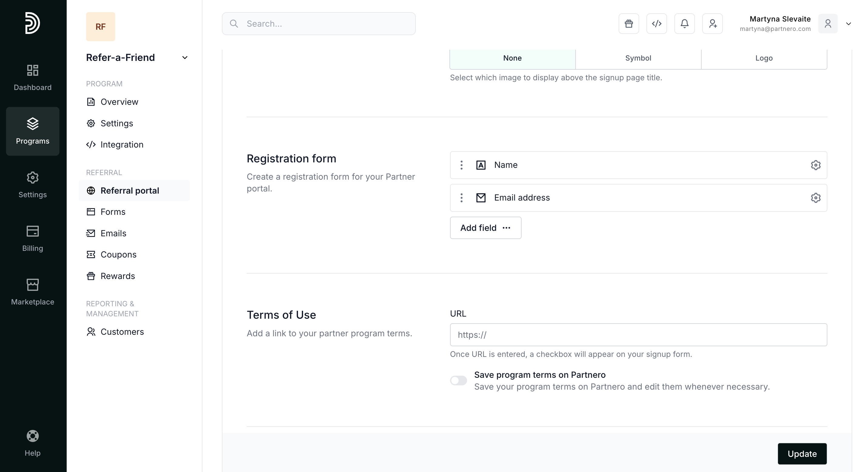This screenshot has width=868, height=472.
Task: Open the code integration icon in header
Action: pyautogui.click(x=656, y=24)
